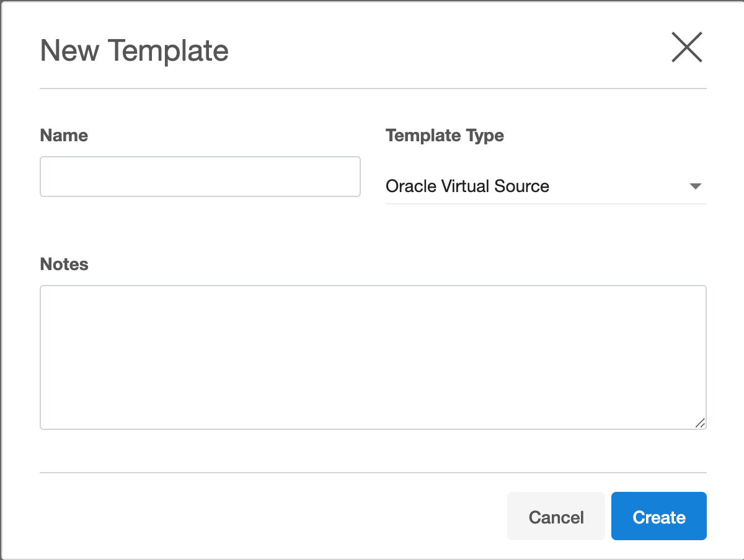Image resolution: width=744 pixels, height=560 pixels.
Task: Click the Template Type label
Action: (445, 136)
